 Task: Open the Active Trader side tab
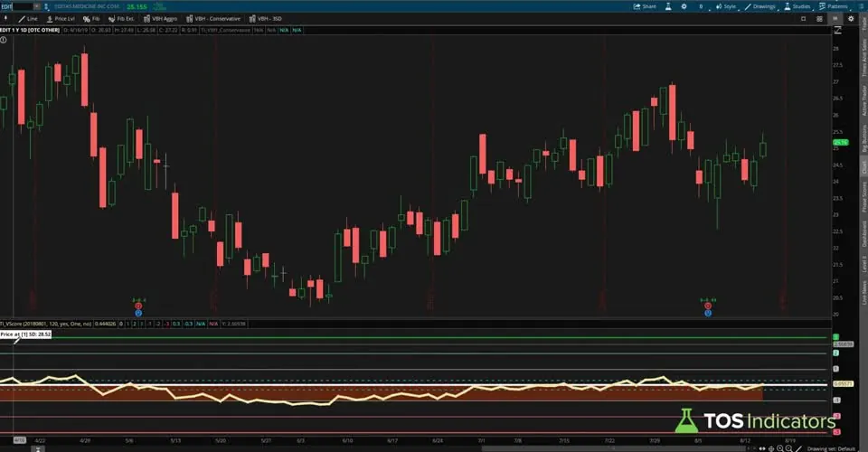(x=863, y=100)
